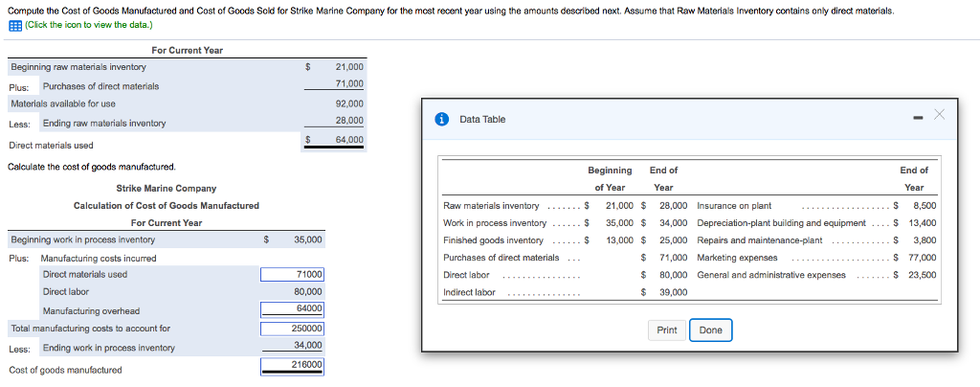Screen dimensions: 980x387
Task: Edit the Total manufacturing costs input field
Action: [292, 329]
